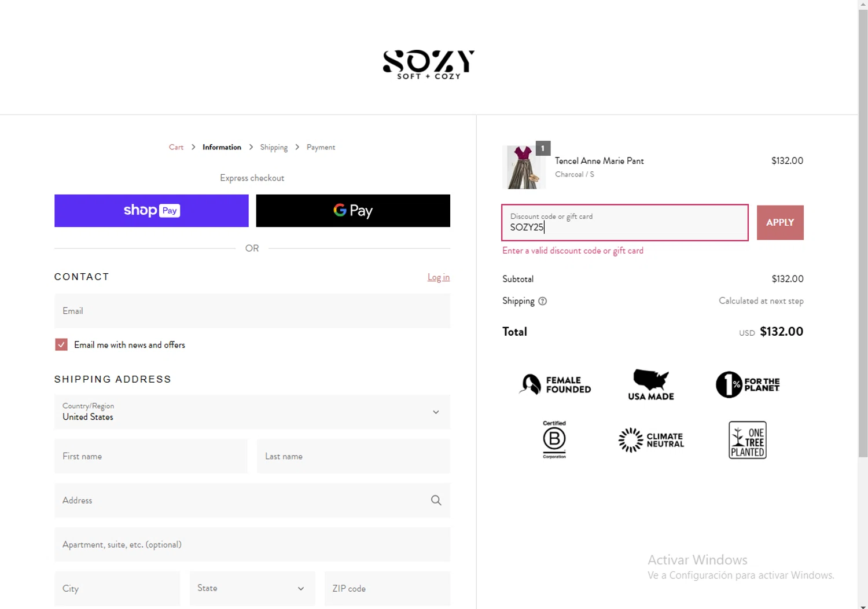Select the Payment breadcrumb step
This screenshot has width=868, height=609.
[321, 147]
